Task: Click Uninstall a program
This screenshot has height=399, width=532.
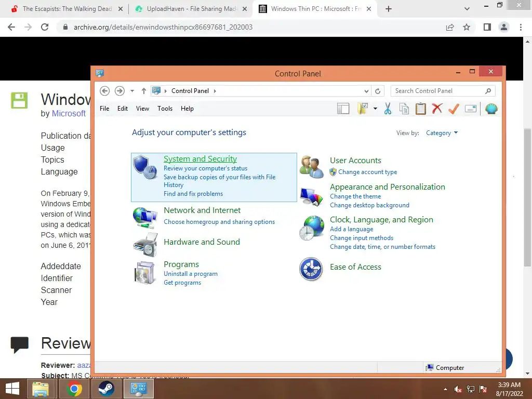Action: pos(191,274)
